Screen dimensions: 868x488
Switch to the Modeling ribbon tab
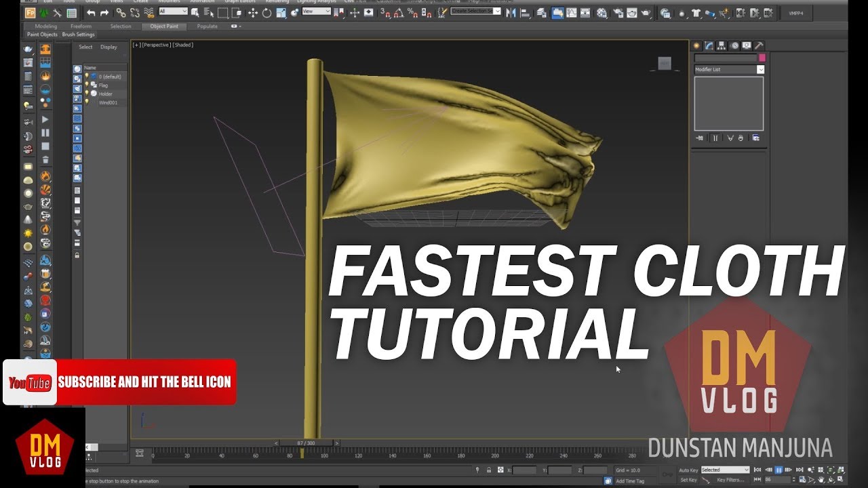click(46, 26)
